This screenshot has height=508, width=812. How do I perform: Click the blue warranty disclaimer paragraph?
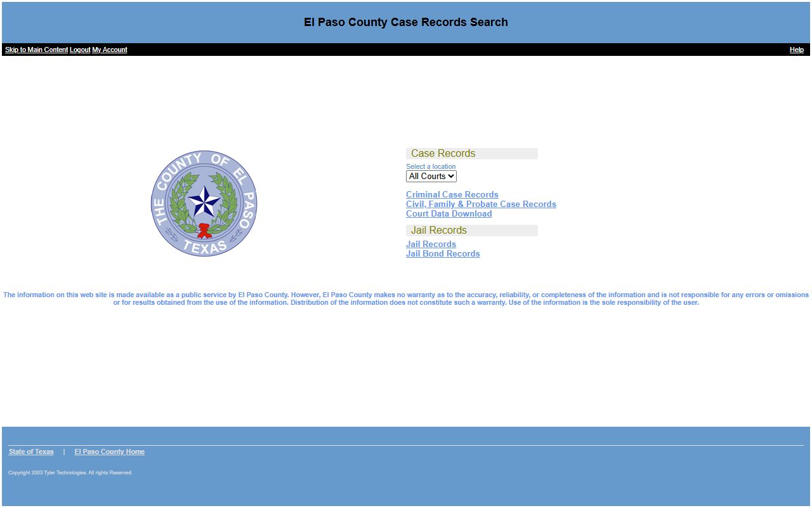click(406, 298)
